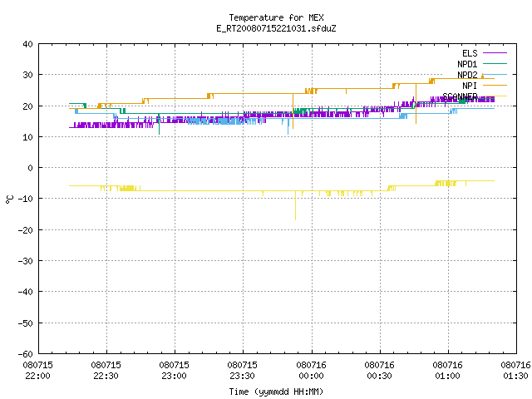Screen dimensions: 532x399
Task: Click the y-axis label -20
Action: pyautogui.click(x=26, y=229)
